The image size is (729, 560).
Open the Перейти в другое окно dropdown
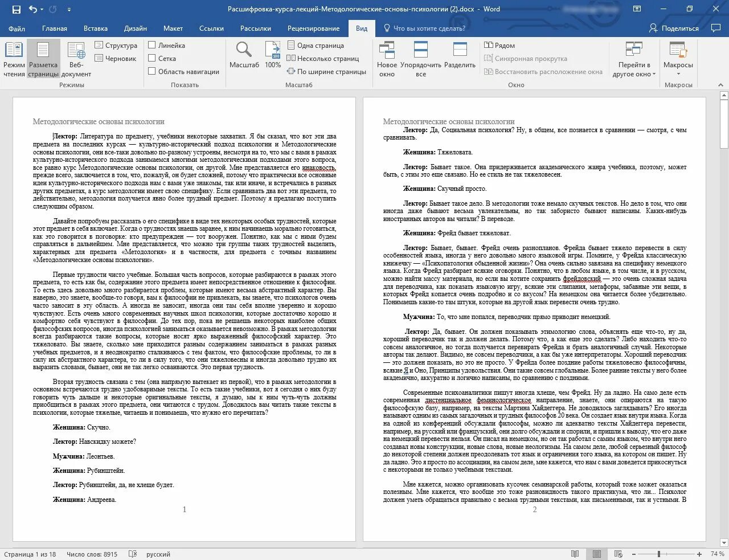[634, 59]
